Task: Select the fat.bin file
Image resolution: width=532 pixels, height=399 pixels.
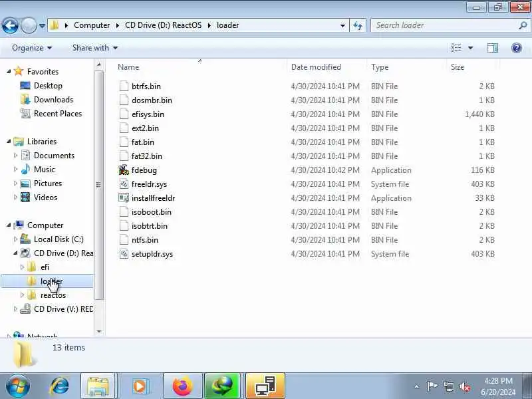Action: coord(142,142)
